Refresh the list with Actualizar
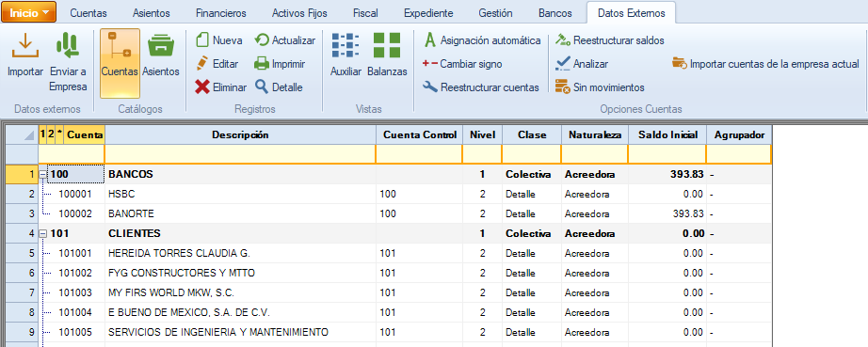 [285, 40]
